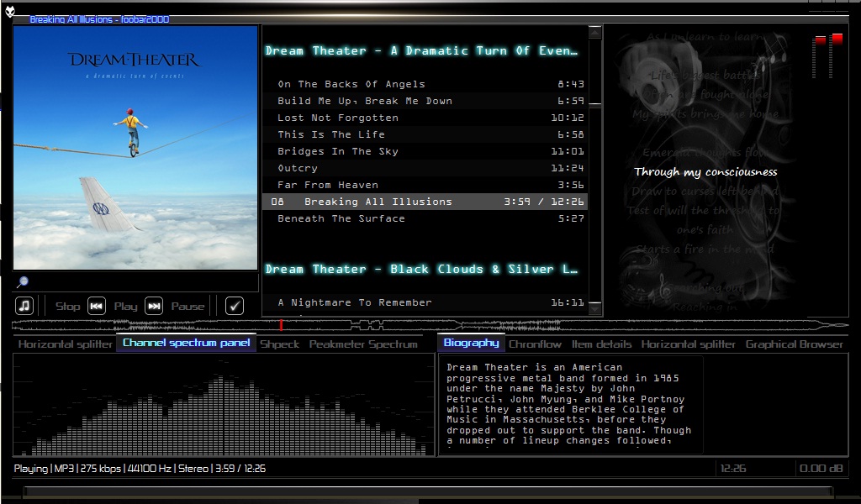
Task: Click the Dream Theater biography text
Action: coord(570,404)
